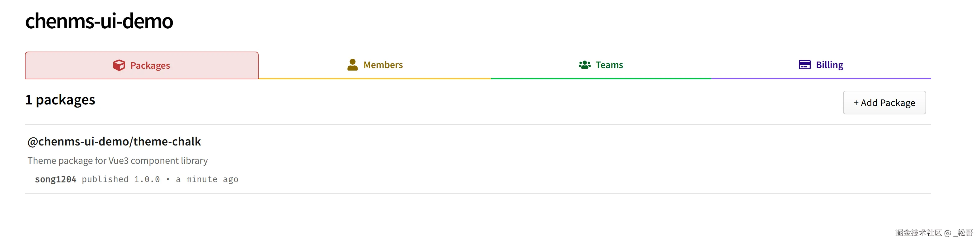Click the red cube Packages icon

click(x=119, y=65)
